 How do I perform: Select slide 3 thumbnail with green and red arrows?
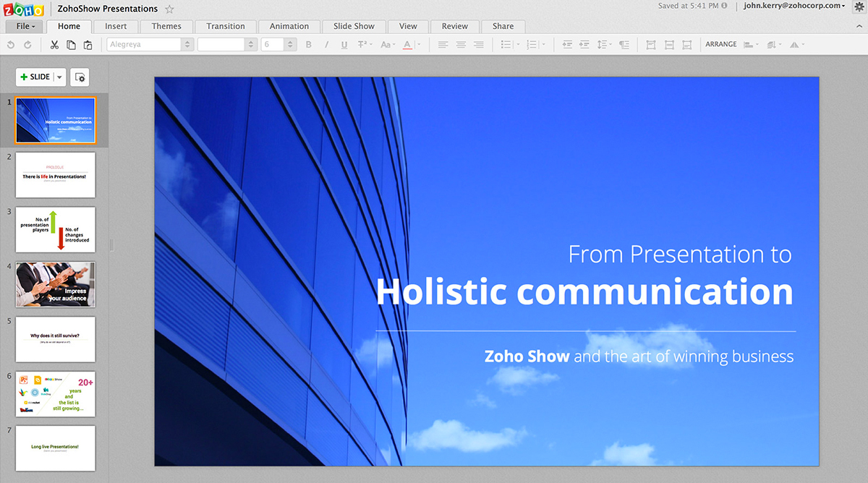(56, 230)
